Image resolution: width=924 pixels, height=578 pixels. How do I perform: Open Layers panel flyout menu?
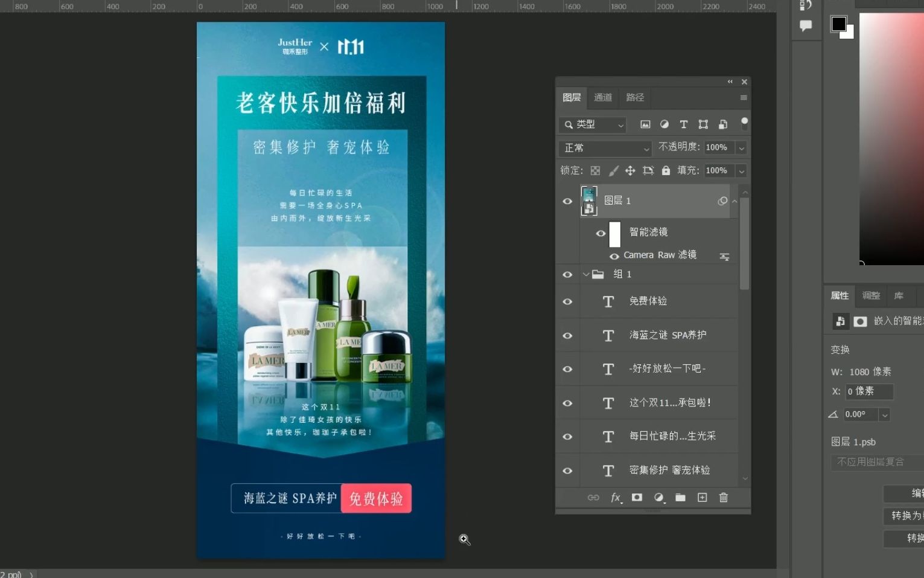744,98
